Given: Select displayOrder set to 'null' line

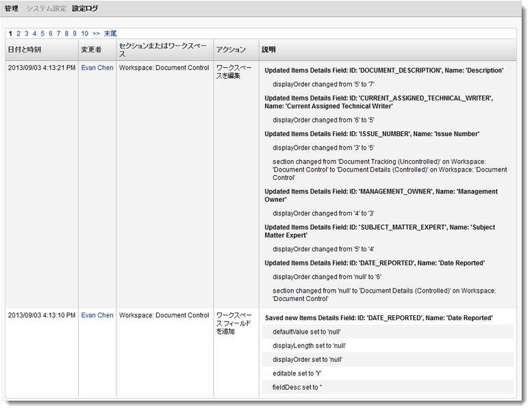Looking at the screenshot, I should click(x=388, y=360).
